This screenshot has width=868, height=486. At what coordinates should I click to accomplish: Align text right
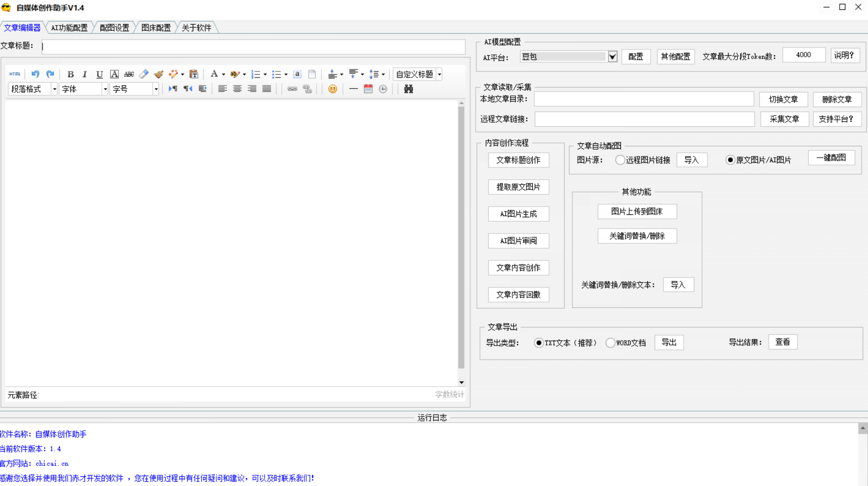tap(251, 89)
